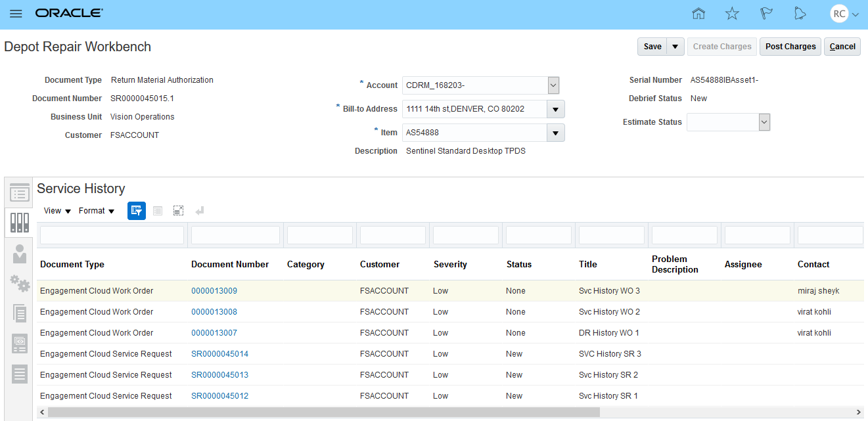Click the Detach table icon

(x=178, y=211)
